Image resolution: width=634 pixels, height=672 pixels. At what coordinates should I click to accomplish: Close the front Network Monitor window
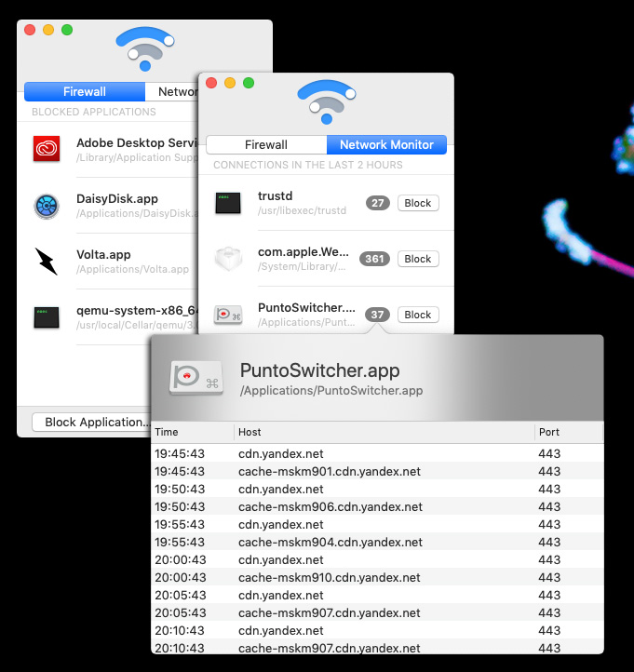click(211, 83)
